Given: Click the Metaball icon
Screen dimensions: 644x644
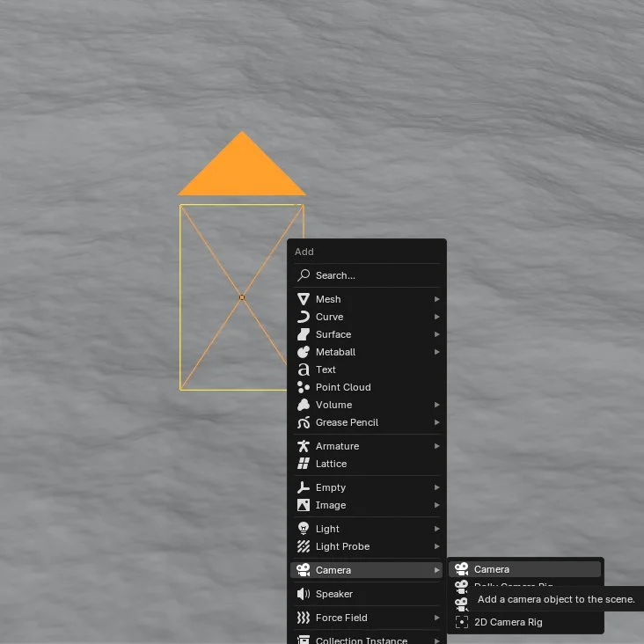Looking at the screenshot, I should coord(304,352).
